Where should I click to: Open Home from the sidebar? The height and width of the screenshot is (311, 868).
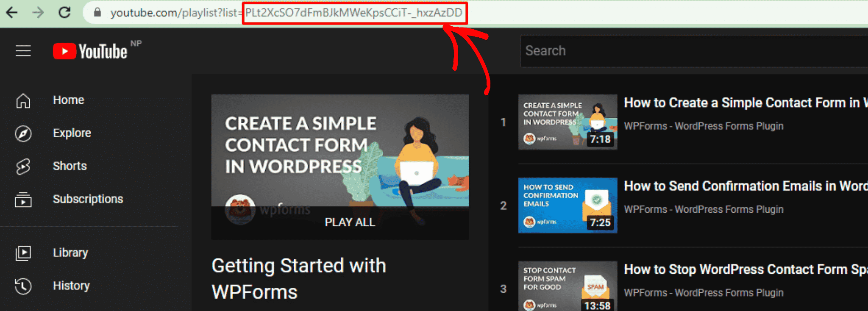(68, 100)
